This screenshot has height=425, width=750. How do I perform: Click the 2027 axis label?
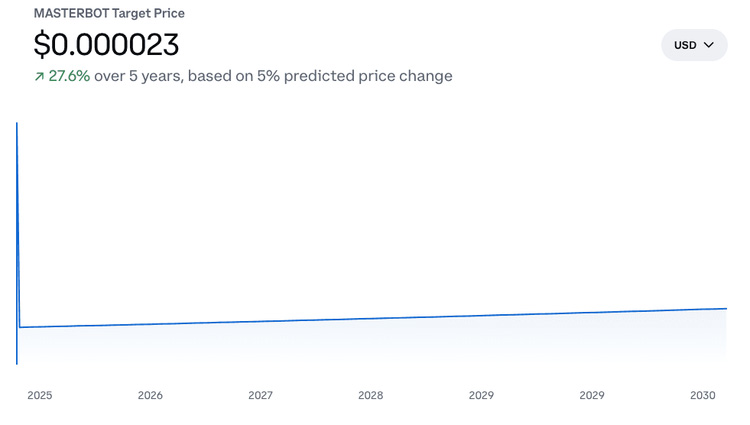tap(260, 395)
